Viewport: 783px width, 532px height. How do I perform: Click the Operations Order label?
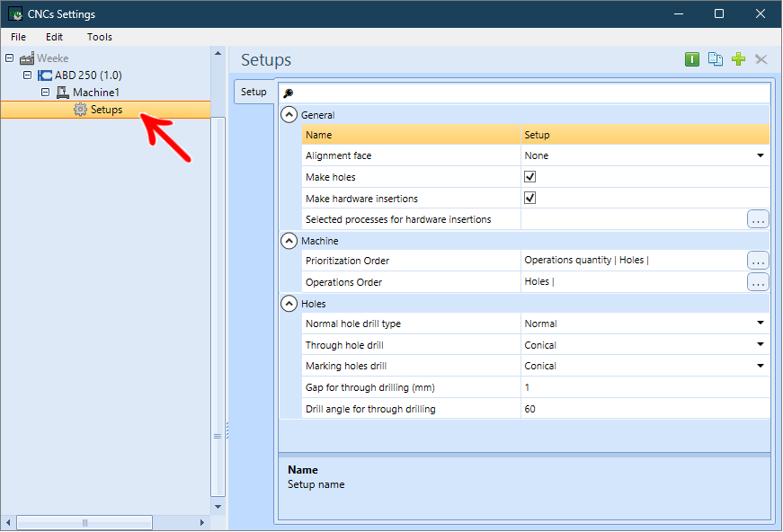[344, 282]
